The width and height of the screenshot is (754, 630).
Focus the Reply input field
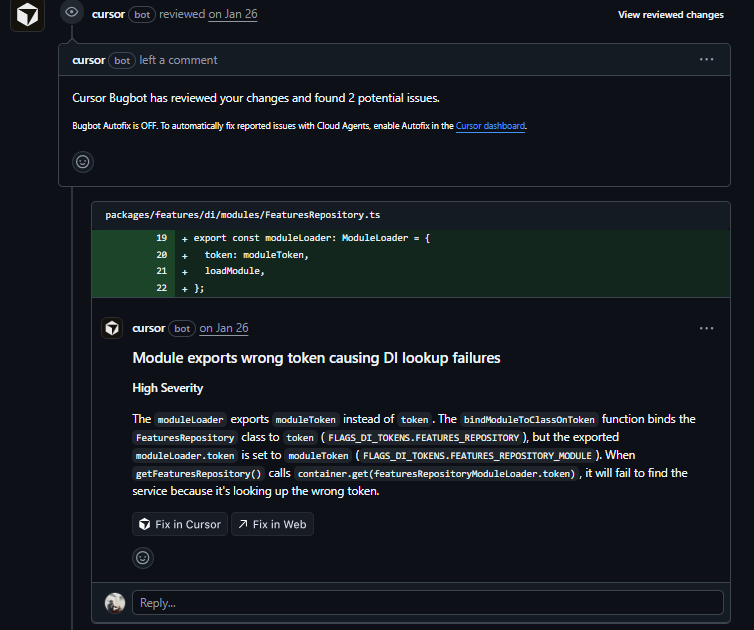pos(428,603)
